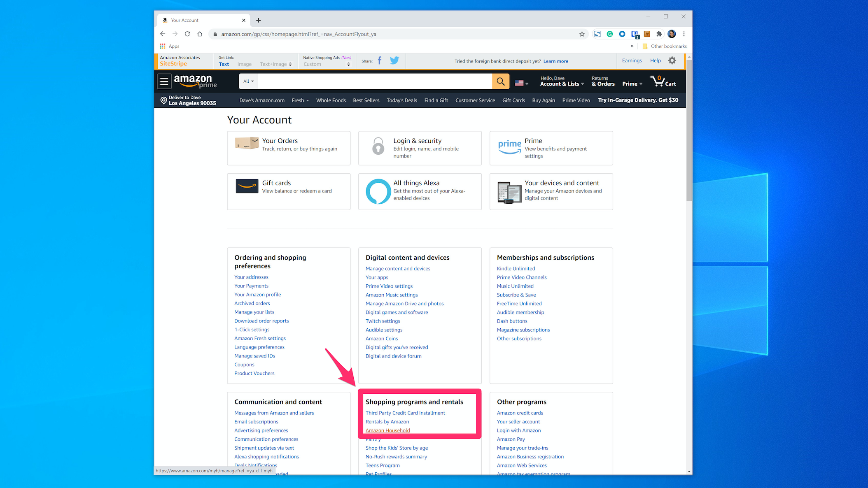The width and height of the screenshot is (868, 488).
Task: Open Other bookmarks folder
Action: coord(665,46)
